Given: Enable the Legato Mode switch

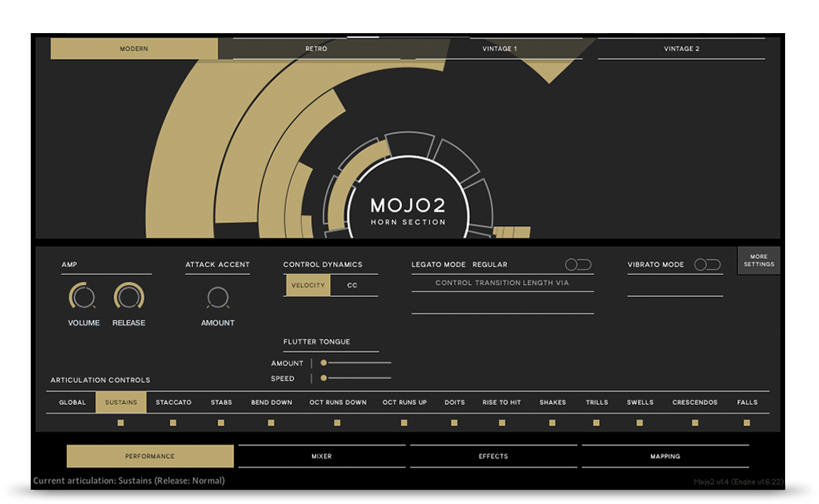Looking at the screenshot, I should tap(578, 265).
